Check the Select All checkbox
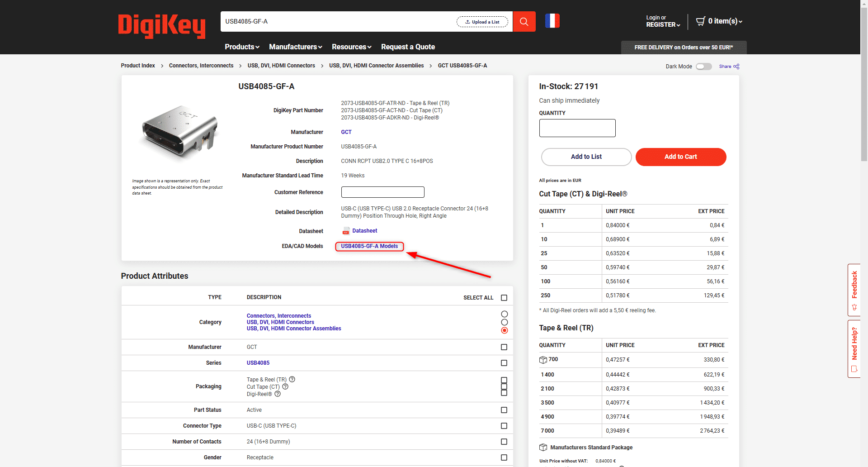 (504, 298)
